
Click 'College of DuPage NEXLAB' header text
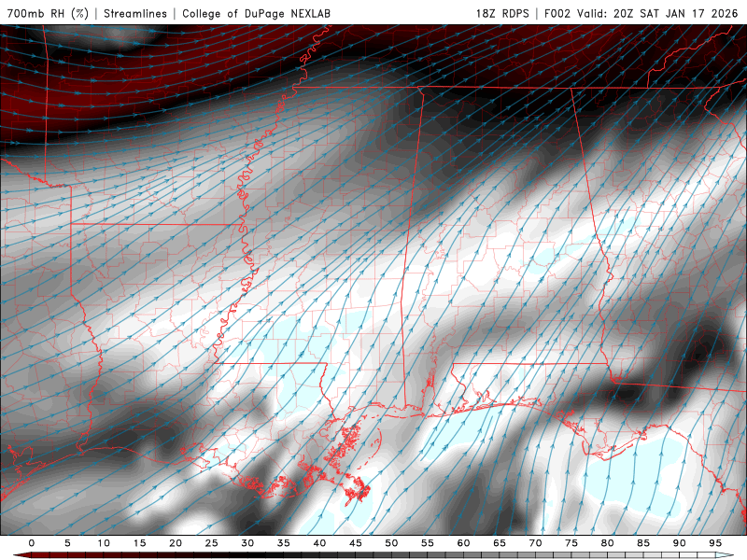256,13
